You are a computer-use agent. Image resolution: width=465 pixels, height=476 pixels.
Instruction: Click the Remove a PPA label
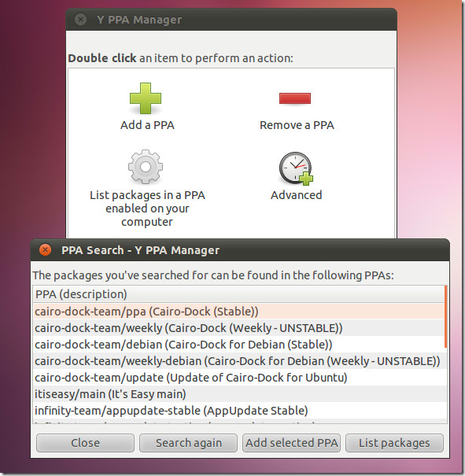[x=297, y=125]
